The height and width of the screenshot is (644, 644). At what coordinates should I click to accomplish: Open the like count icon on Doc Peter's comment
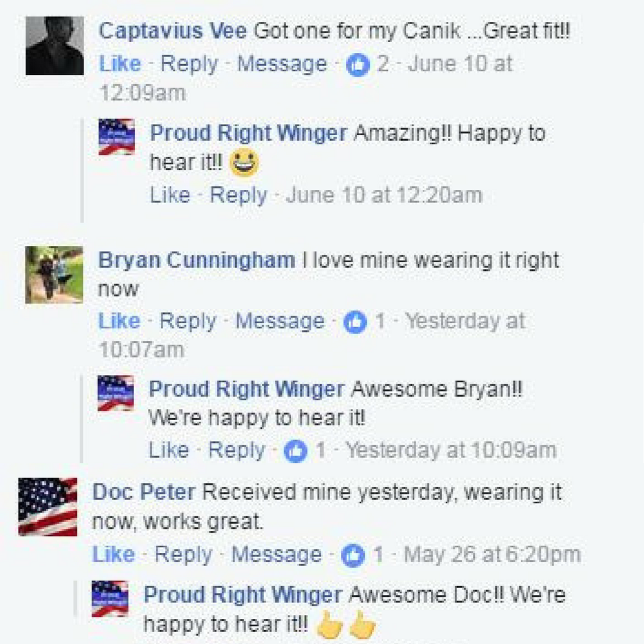[353, 555]
